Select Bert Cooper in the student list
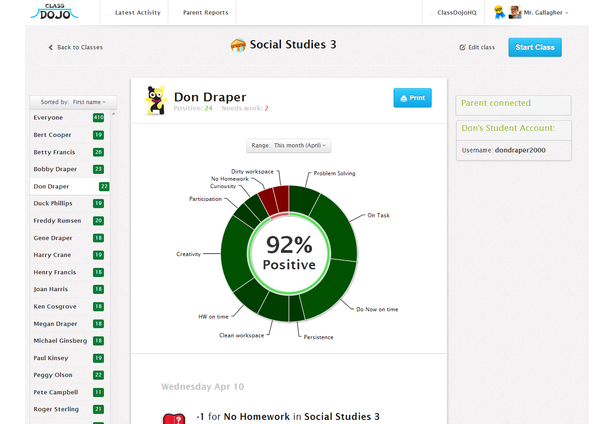This screenshot has width=615, height=424. point(70,135)
